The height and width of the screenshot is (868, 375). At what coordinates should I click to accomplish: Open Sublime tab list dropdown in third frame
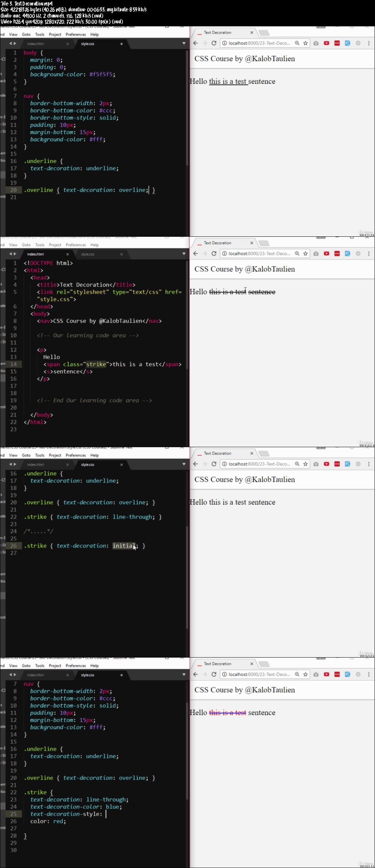point(184,464)
